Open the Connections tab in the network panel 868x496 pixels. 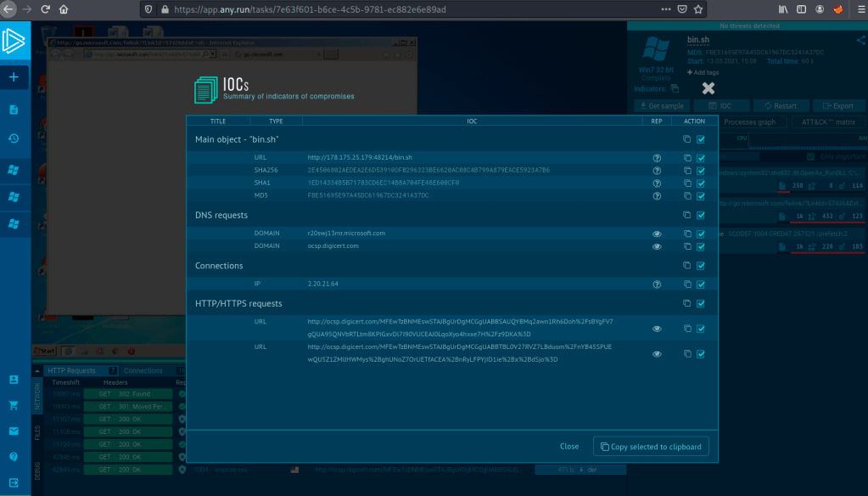[x=142, y=370]
